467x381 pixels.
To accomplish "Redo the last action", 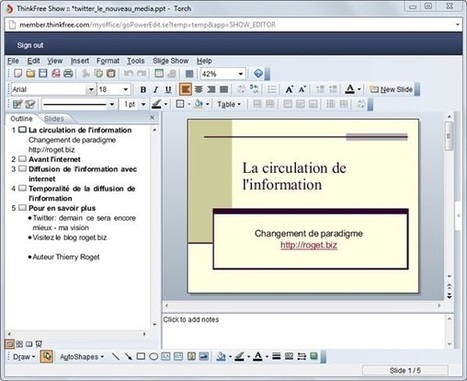I will pyautogui.click(x=141, y=73).
